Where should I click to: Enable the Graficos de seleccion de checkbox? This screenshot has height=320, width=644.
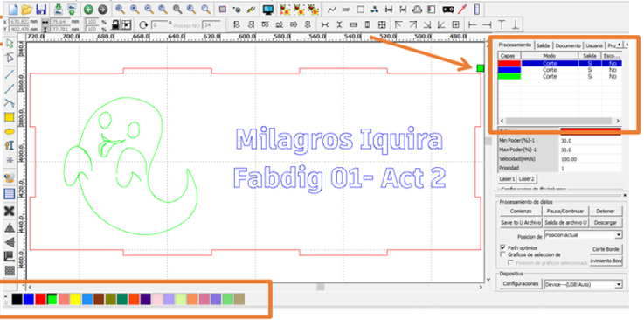pos(502,254)
